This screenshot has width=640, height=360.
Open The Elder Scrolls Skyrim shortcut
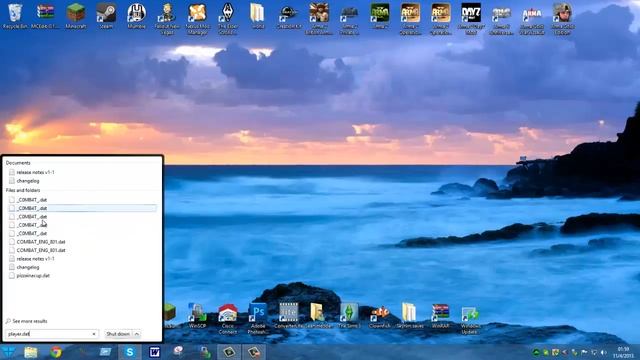click(227, 19)
